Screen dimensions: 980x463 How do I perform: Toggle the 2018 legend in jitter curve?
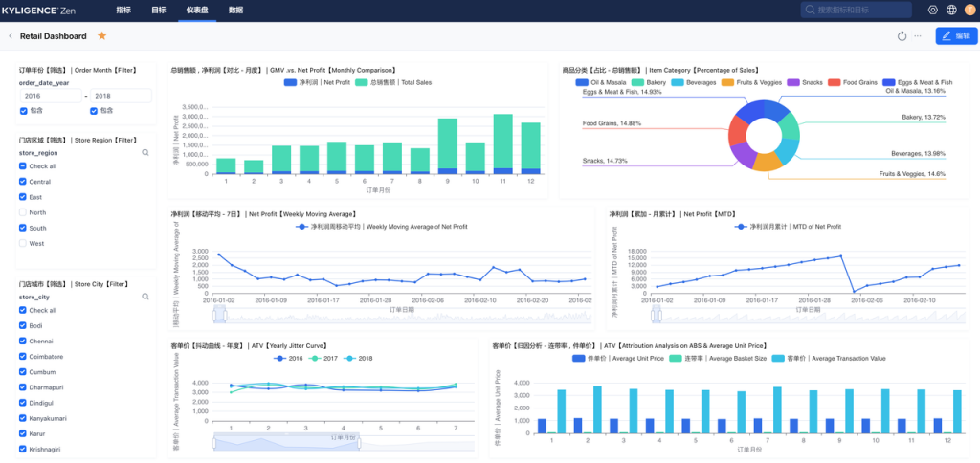(x=360, y=358)
